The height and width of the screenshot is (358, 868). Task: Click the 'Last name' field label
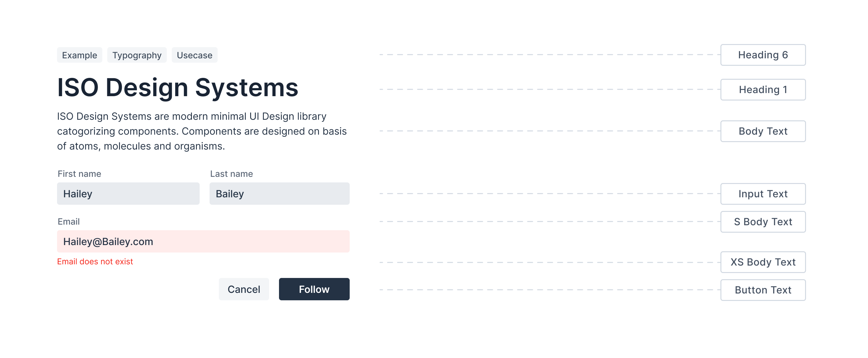click(231, 174)
